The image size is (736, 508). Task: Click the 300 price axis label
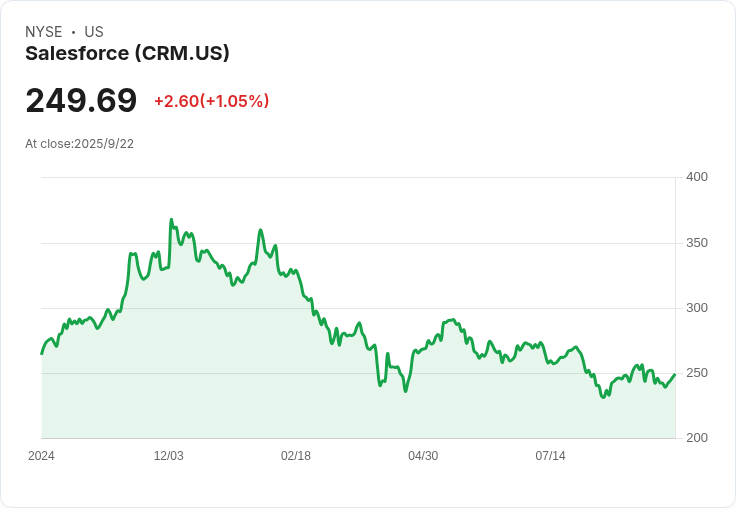(x=697, y=308)
